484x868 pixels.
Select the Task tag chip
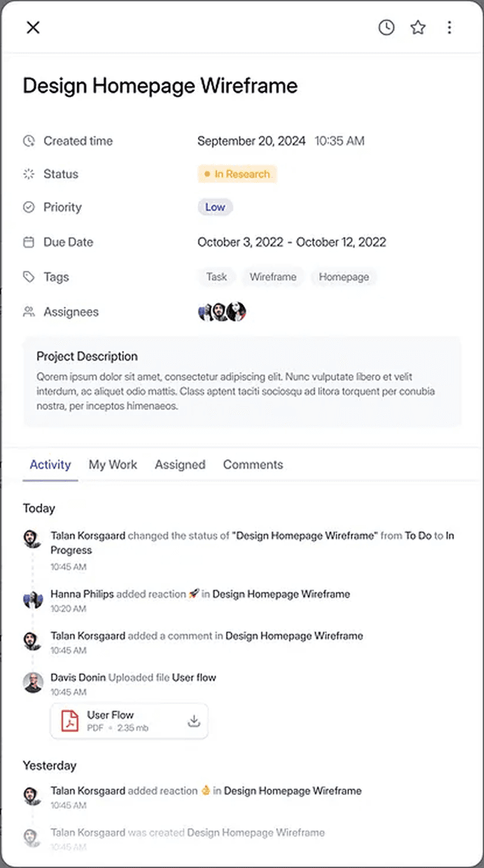pos(216,277)
